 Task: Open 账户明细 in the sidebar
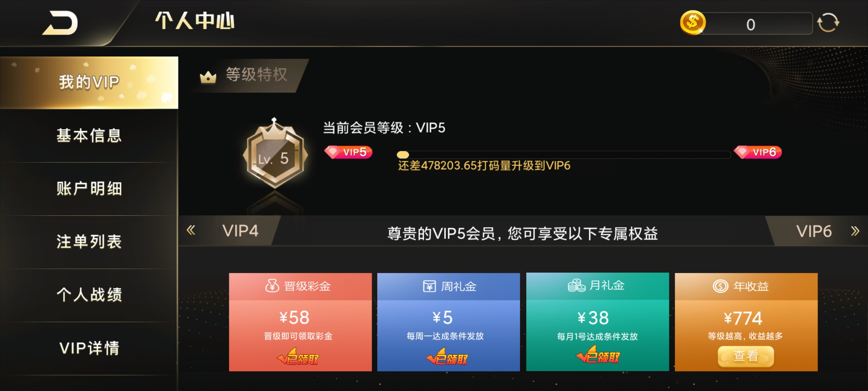(89, 189)
